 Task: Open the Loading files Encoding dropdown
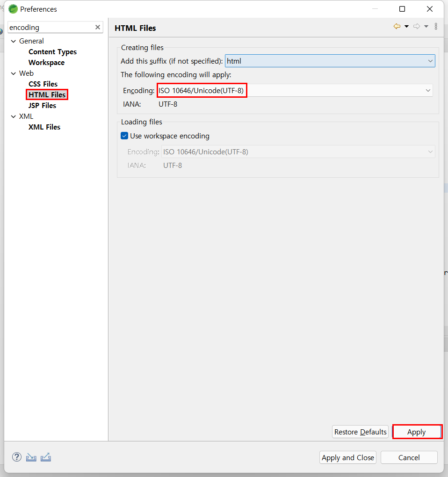[298, 152]
